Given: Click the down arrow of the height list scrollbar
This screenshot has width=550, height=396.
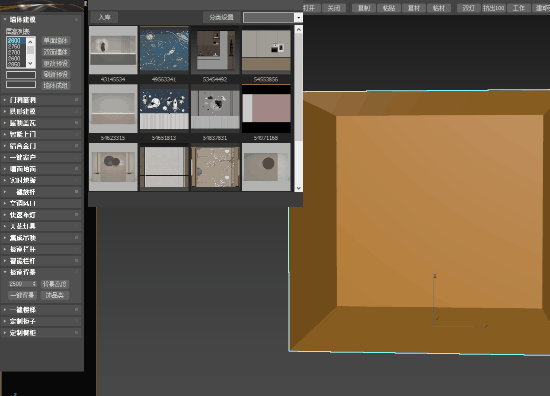Looking at the screenshot, I should [x=31, y=63].
